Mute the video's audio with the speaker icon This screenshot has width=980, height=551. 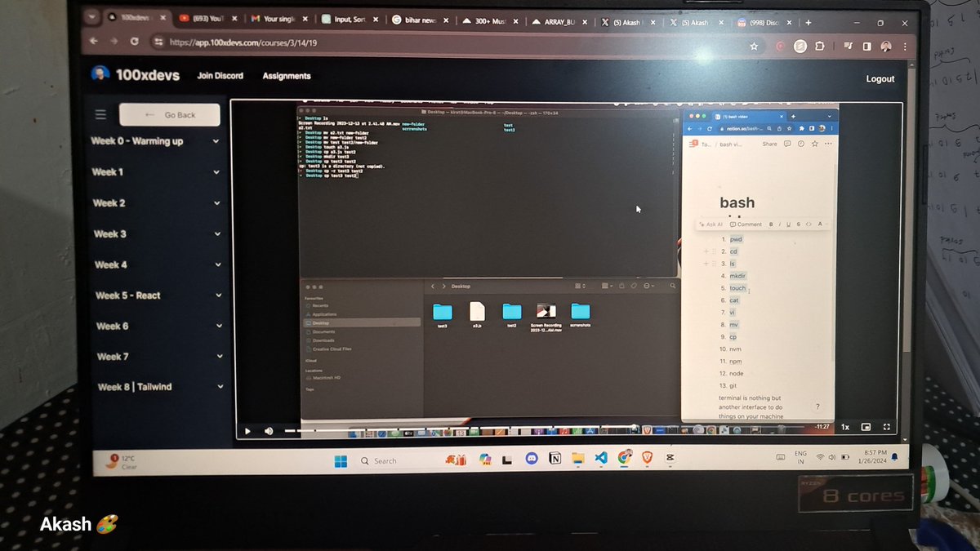(x=268, y=430)
